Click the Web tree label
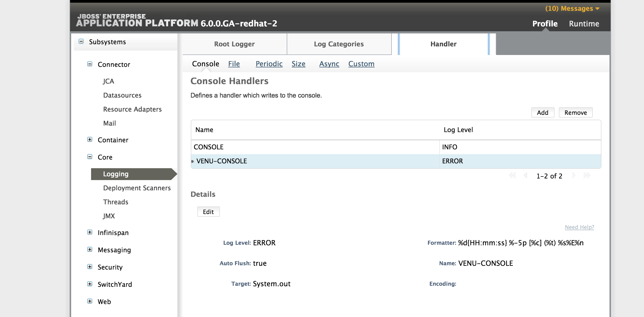Screen dimensions: 644x317 (104, 302)
